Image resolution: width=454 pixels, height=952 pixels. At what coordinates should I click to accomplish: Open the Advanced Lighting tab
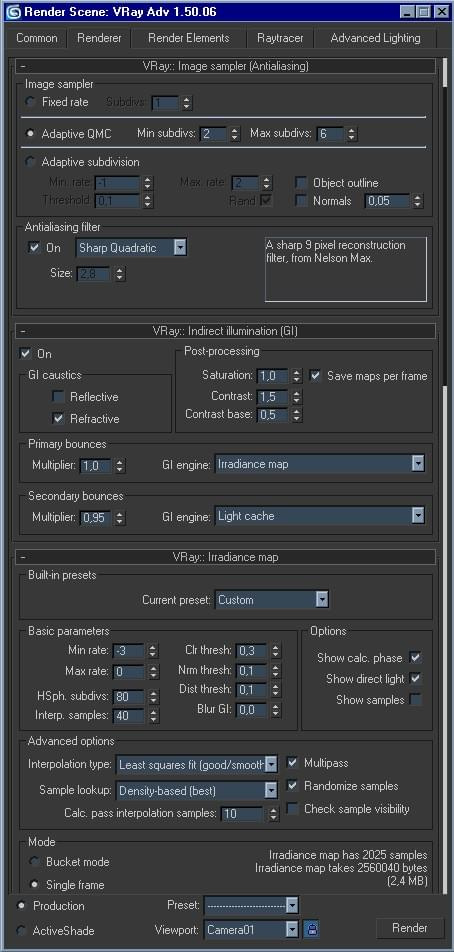click(375, 38)
